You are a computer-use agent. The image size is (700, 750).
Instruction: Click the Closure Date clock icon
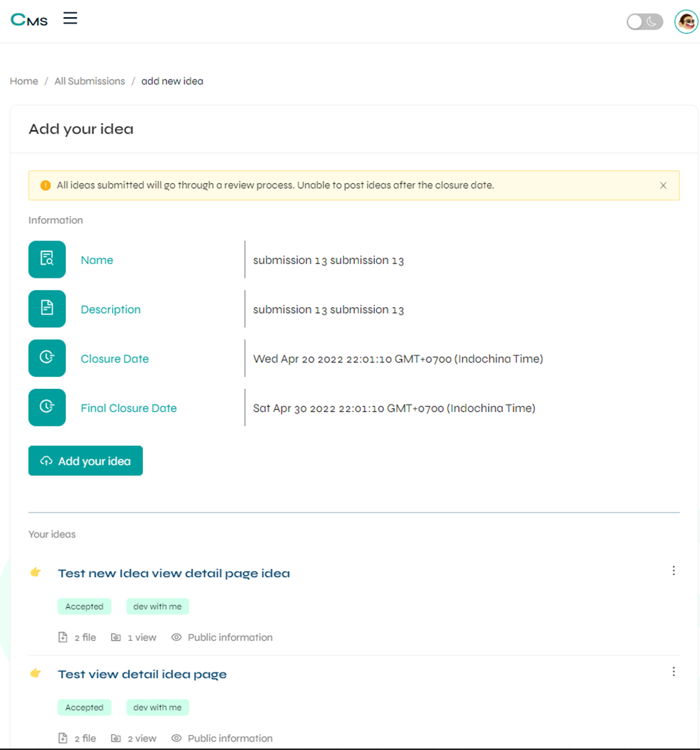click(47, 358)
